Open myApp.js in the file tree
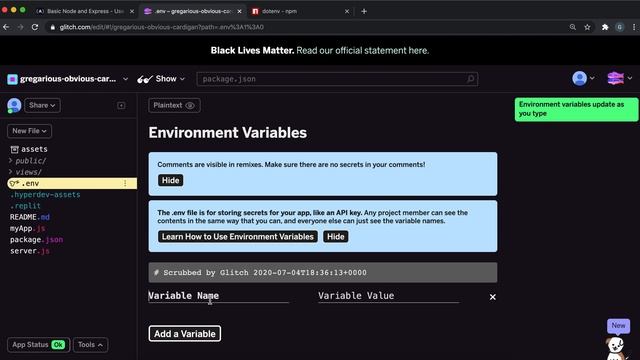 click(27, 229)
